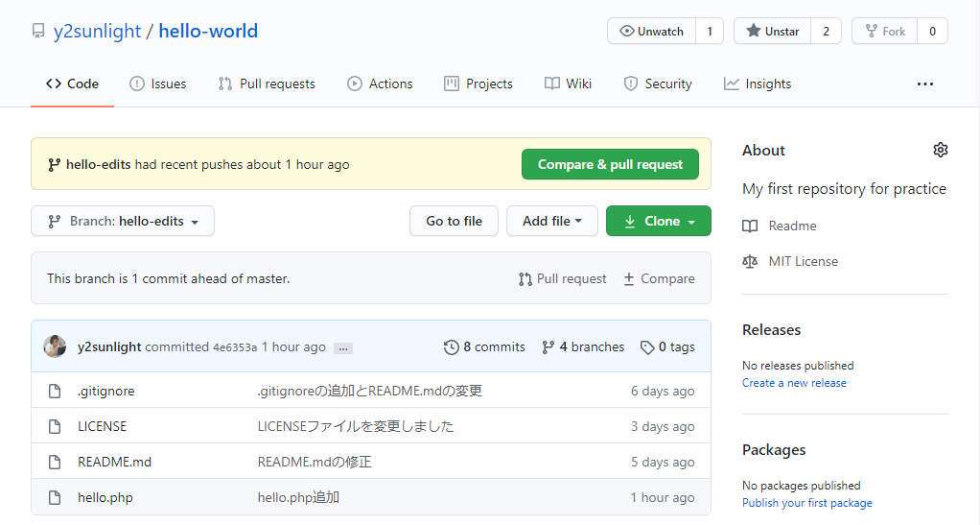Toggle Unwatch for this repository
Image resolution: width=980 pixels, height=525 pixels.
click(652, 31)
